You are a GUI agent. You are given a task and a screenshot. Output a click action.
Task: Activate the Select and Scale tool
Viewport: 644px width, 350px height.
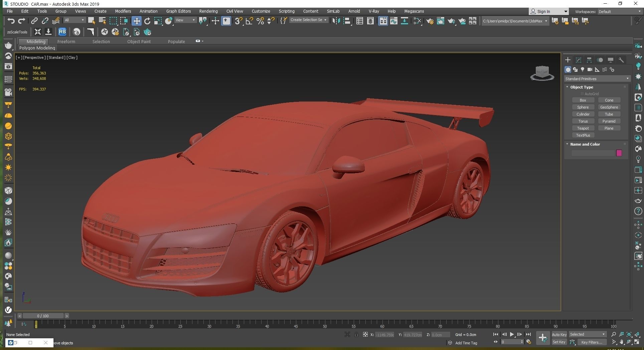pos(158,21)
